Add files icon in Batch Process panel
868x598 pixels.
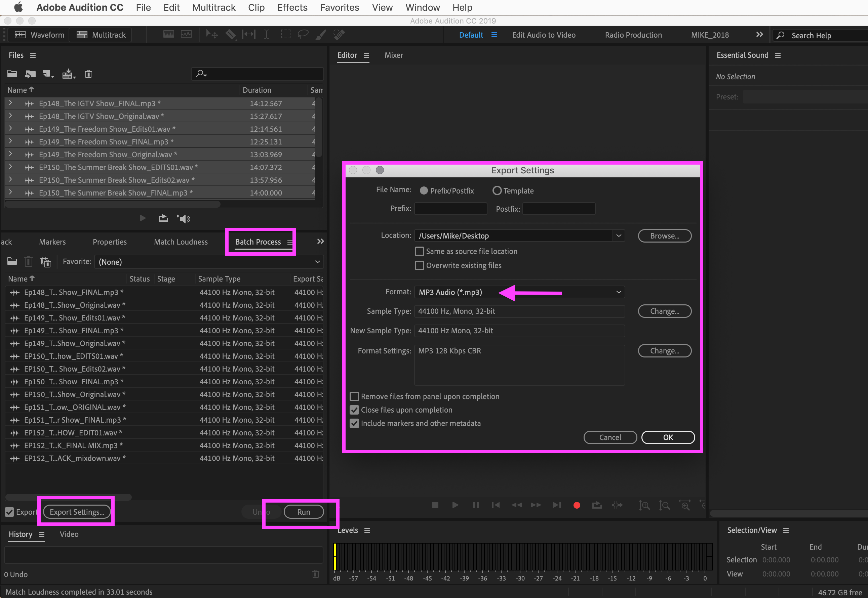click(12, 261)
